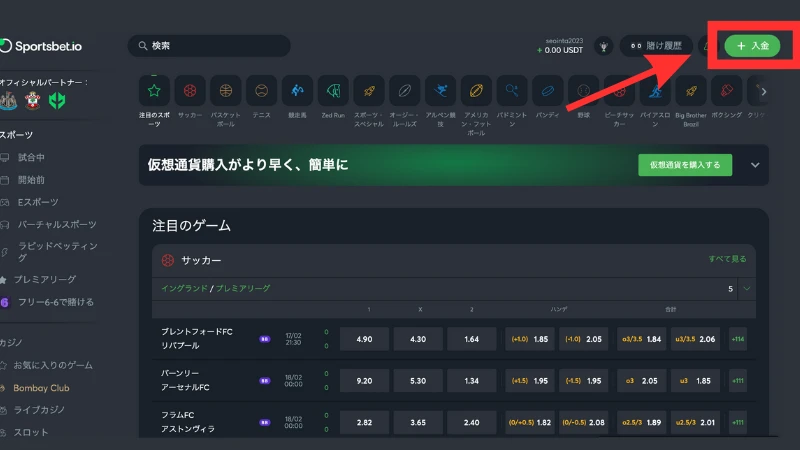Select the ボクシング boxing icon

pos(727,91)
